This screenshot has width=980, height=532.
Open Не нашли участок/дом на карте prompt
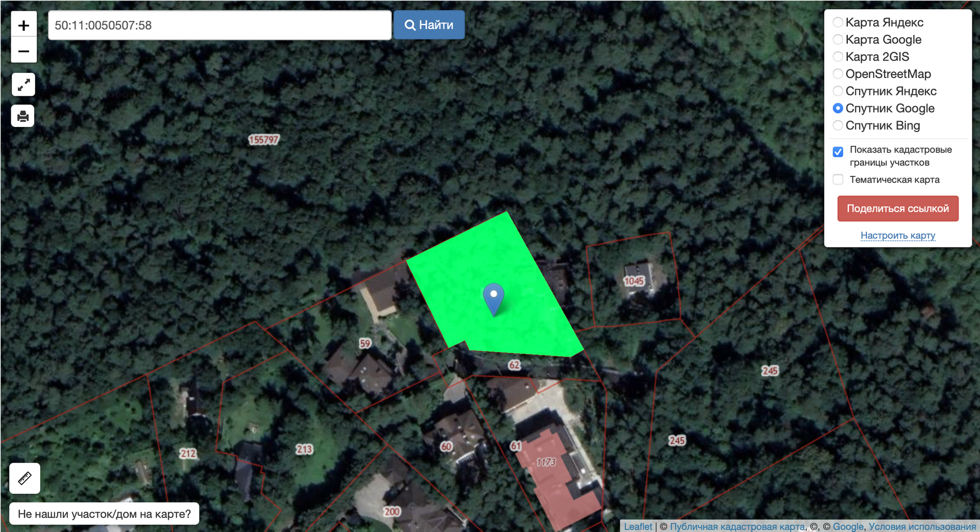(104, 514)
